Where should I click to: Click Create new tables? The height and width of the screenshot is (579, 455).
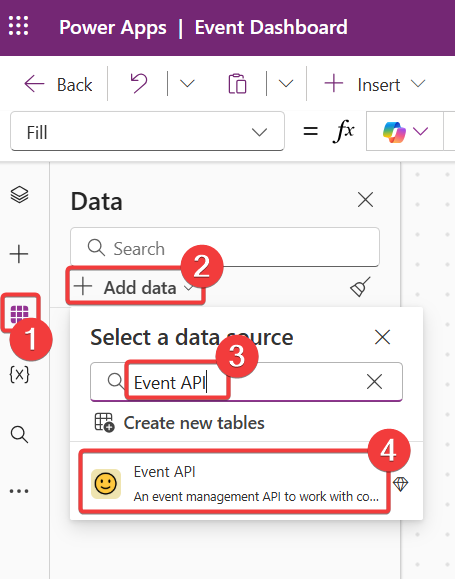(x=179, y=423)
